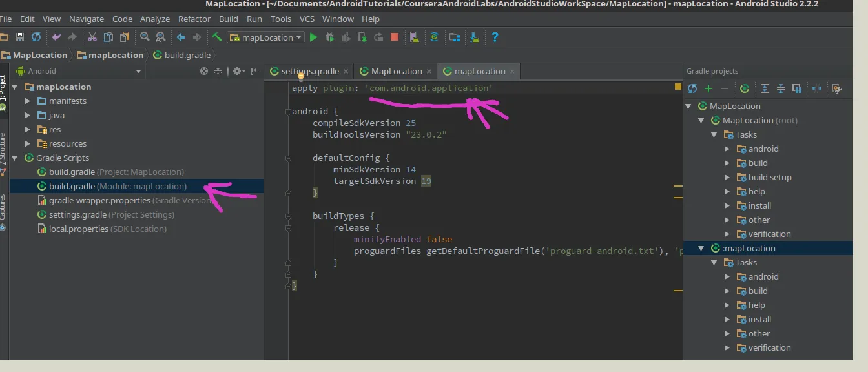This screenshot has width=868, height=372.
Task: Click Collapse All icon in Project panel
Action: (x=218, y=71)
